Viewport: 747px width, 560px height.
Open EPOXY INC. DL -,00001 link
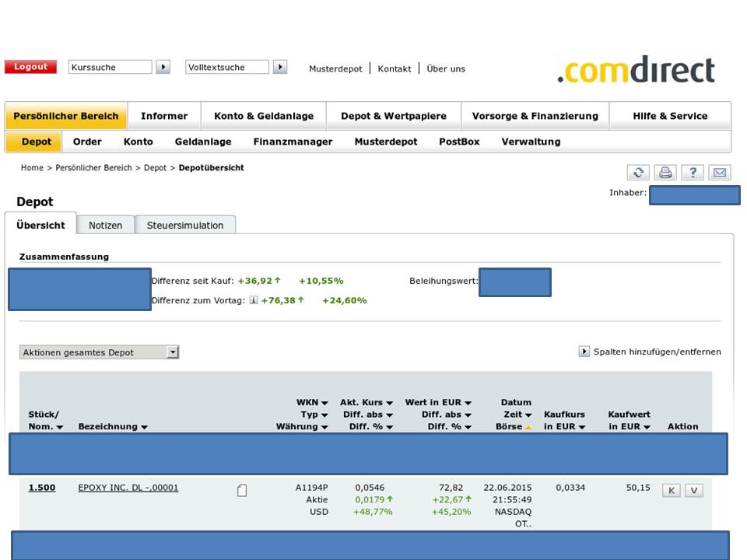click(128, 488)
